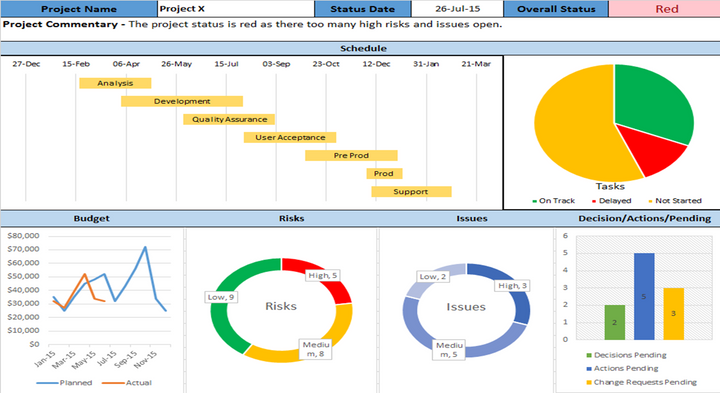Click the Delayed legend entry
720x393 pixels.
tap(612, 201)
